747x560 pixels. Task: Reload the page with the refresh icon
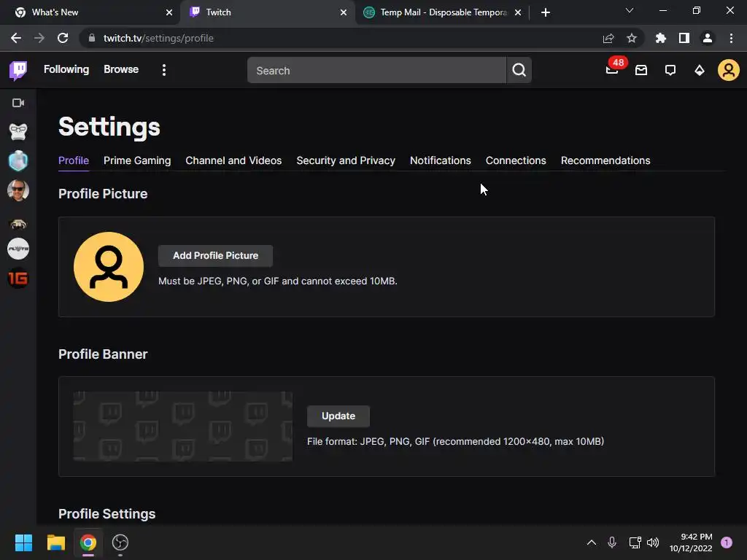(x=63, y=38)
